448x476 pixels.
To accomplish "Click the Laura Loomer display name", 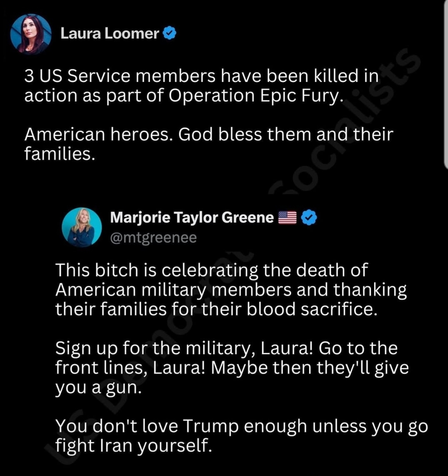I will 110,33.
